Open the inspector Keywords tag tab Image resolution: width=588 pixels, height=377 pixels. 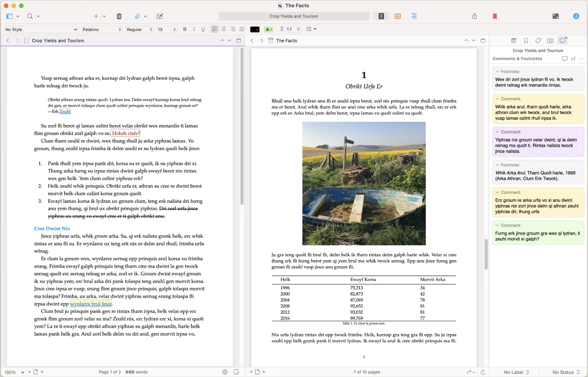(538, 41)
